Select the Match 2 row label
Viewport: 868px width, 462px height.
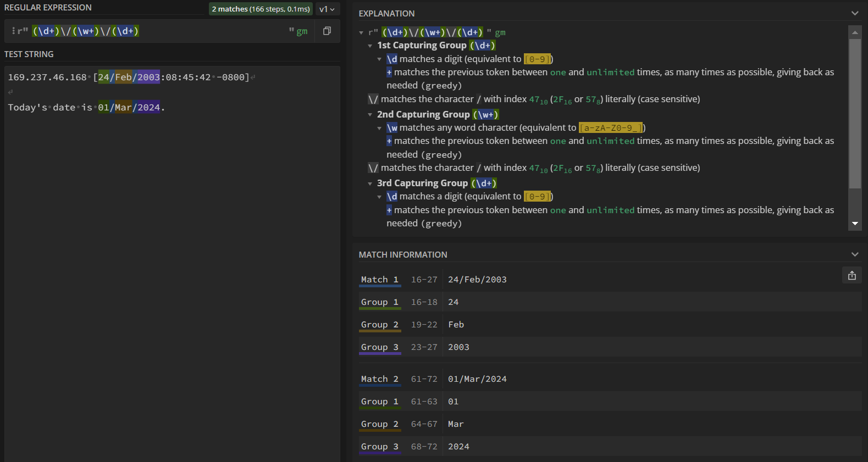tap(379, 379)
